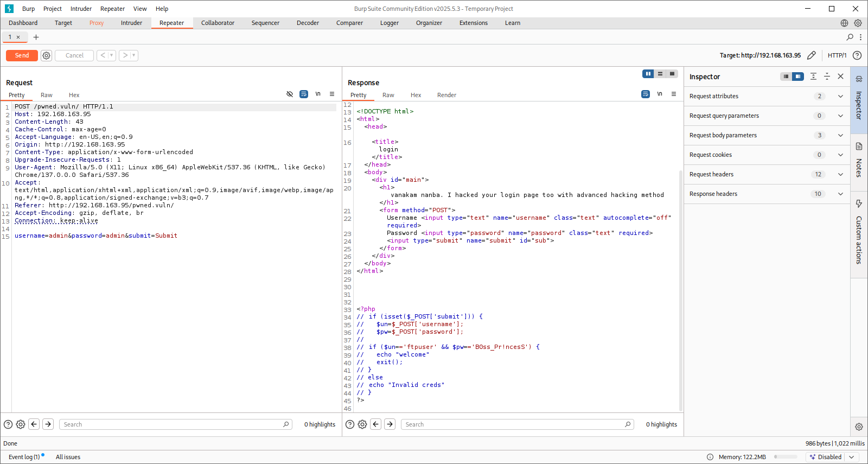Expand Request attributes section
Screen dimensions: 868x464
coord(767,96)
